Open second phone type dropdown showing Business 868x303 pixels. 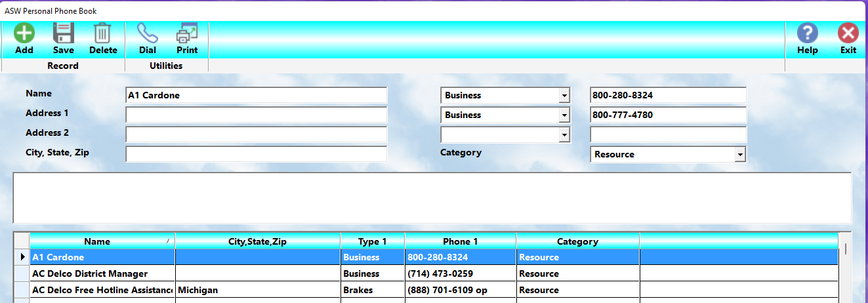coord(564,115)
